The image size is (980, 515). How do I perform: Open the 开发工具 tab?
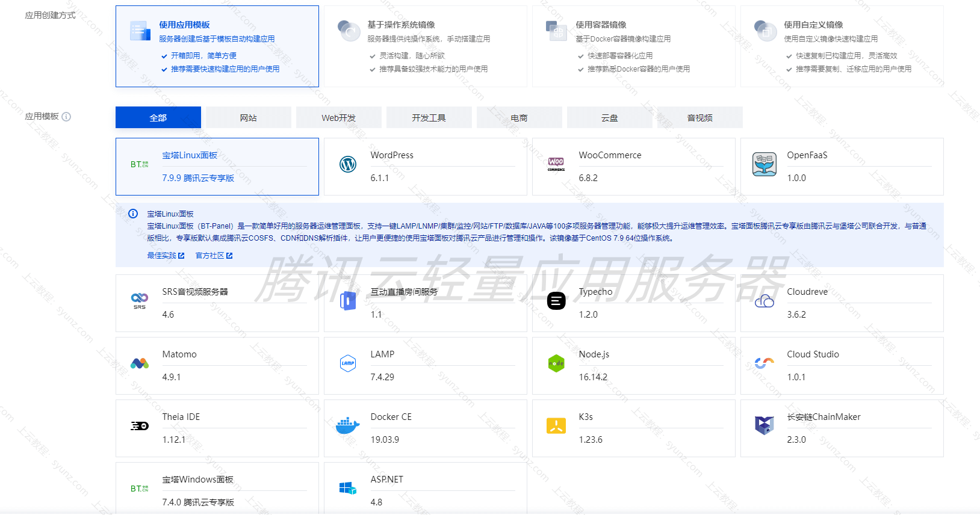tap(429, 117)
